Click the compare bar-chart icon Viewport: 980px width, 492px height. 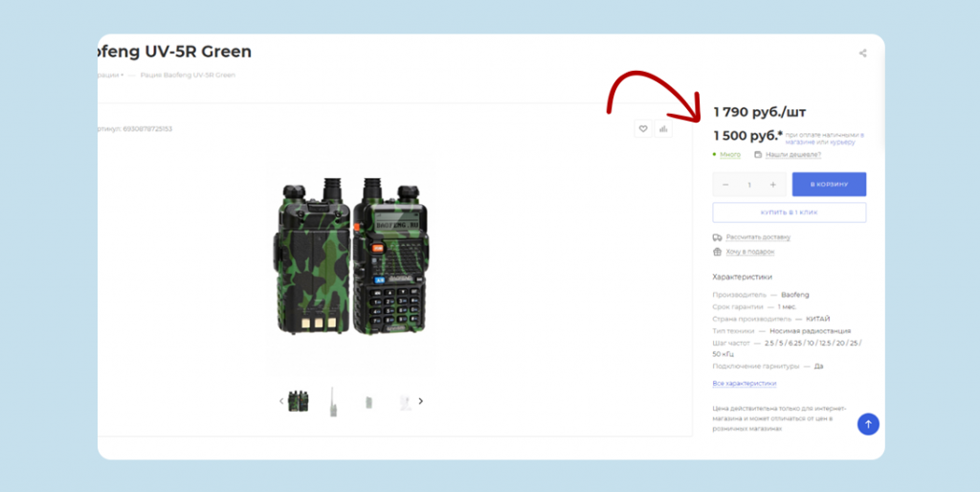click(x=664, y=129)
